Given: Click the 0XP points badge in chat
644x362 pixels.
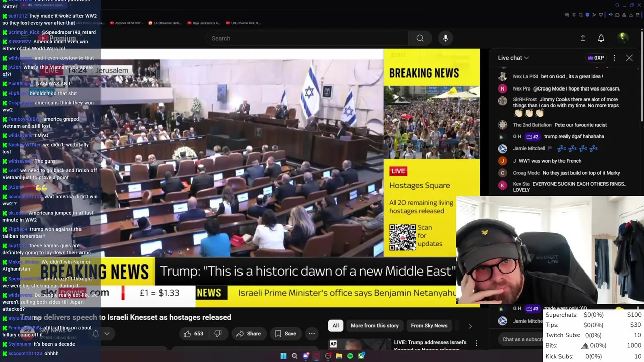Looking at the screenshot, I should click(x=596, y=58).
